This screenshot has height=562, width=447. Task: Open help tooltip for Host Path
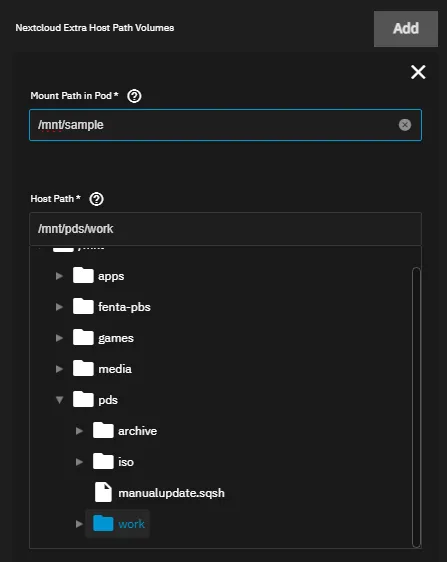point(96,199)
